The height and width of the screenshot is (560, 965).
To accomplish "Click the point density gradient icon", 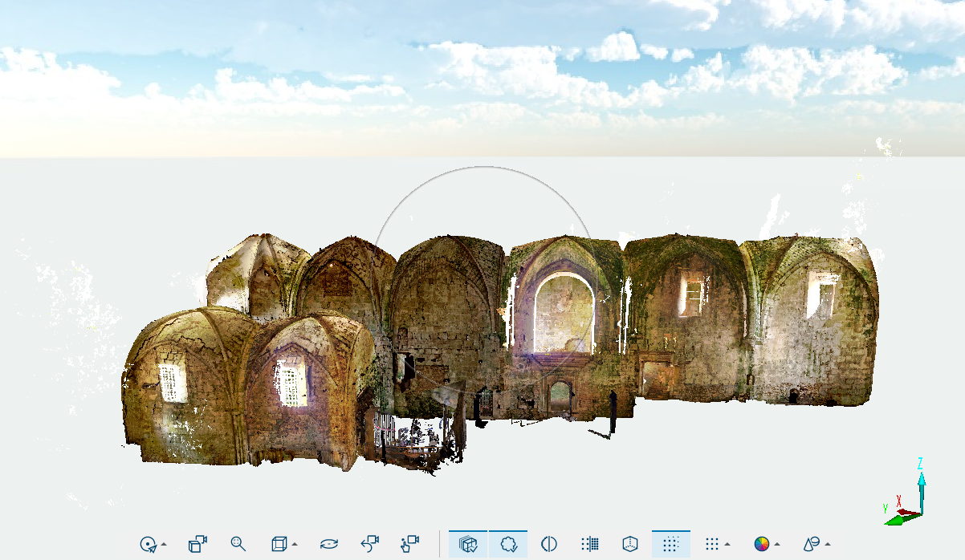I will [x=590, y=544].
